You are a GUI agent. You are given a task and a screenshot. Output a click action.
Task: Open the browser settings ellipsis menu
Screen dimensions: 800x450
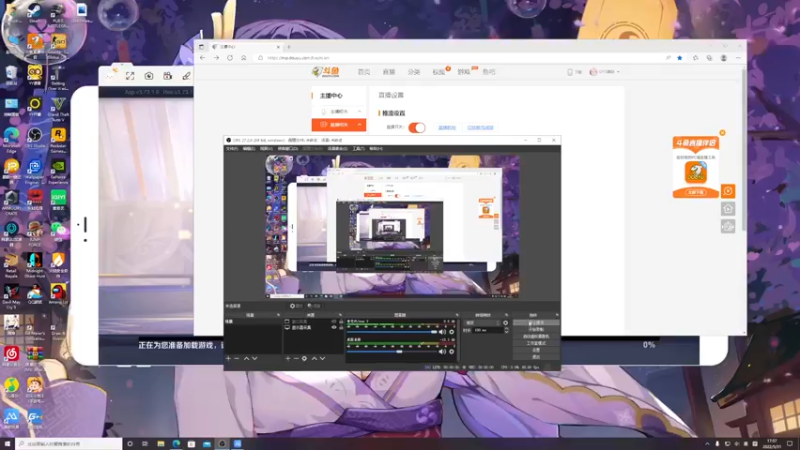tap(738, 58)
